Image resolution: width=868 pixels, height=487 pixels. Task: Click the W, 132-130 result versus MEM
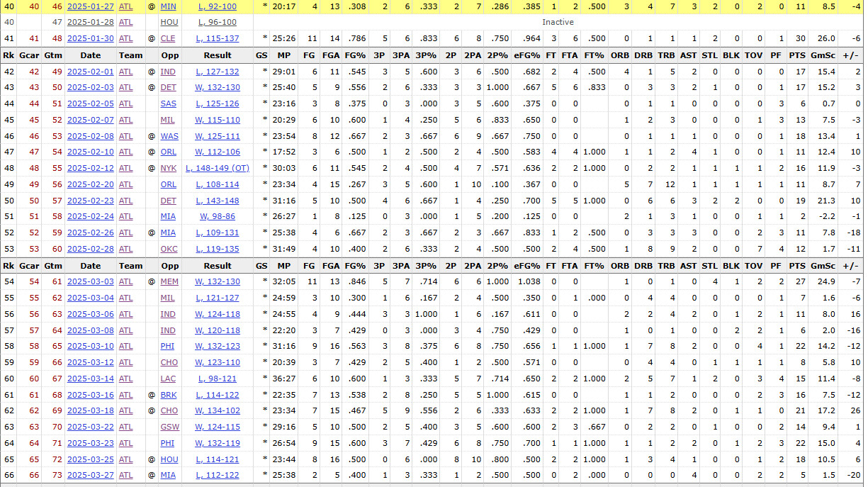pos(217,281)
